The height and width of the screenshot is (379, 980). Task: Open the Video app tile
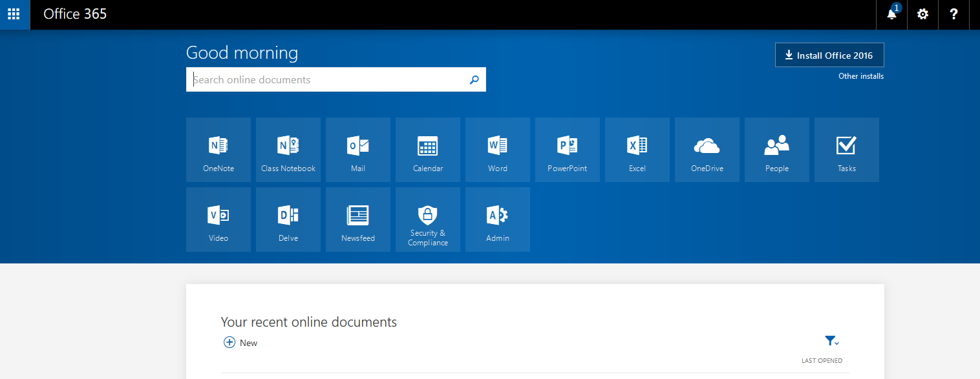pos(218,220)
